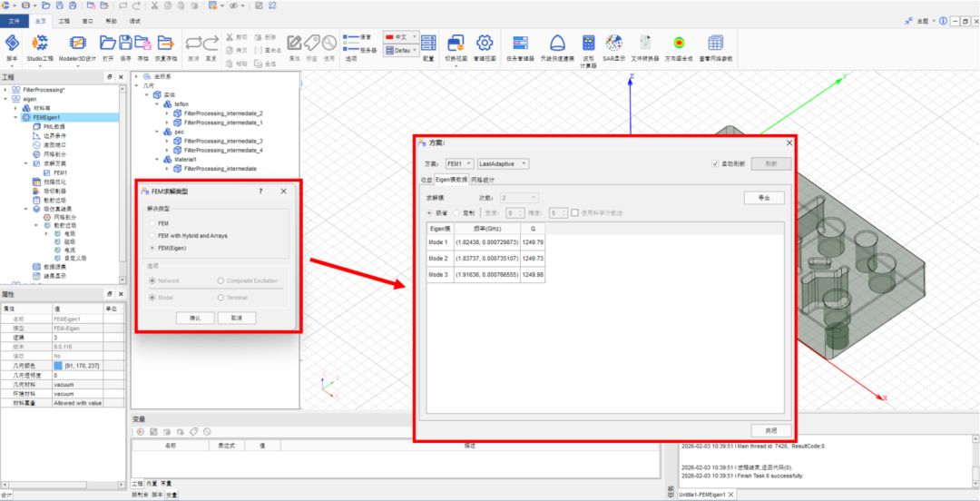
Task: Click the 管理视图 gear icon
Action: pos(485,43)
